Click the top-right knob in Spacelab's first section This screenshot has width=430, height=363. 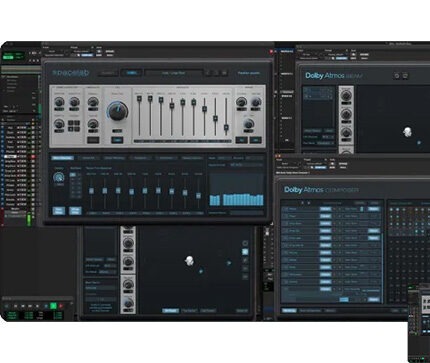[x=74, y=102]
